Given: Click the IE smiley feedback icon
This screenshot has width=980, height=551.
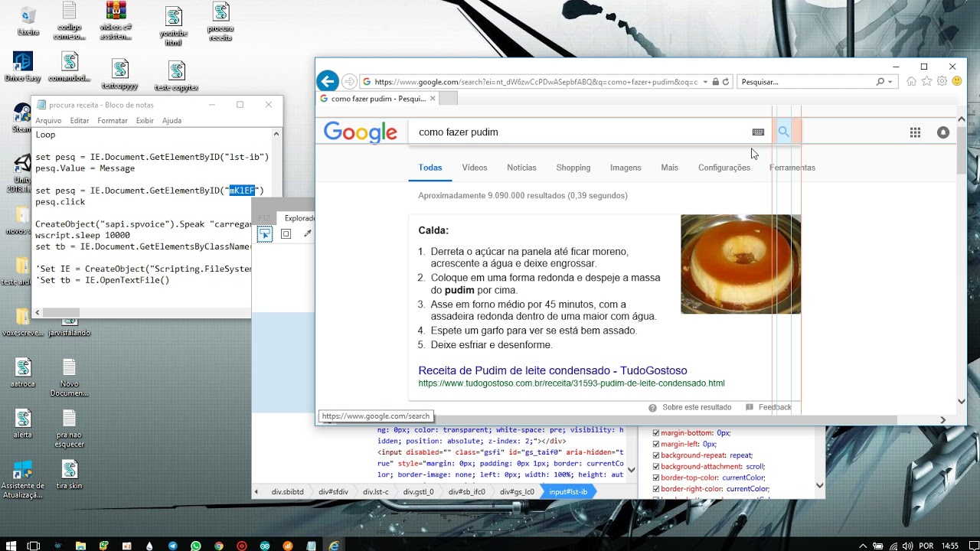Looking at the screenshot, I should pos(957,81).
